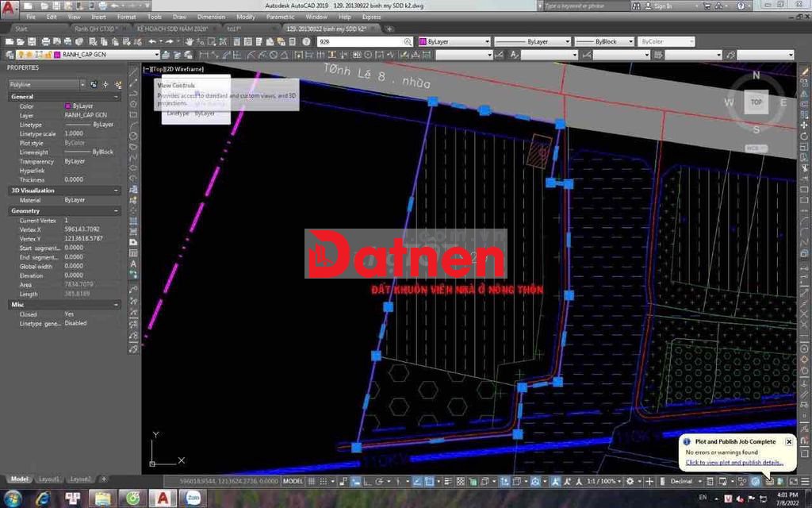Collapse the Geometry section
The image size is (812, 508).
pyautogui.click(x=117, y=211)
